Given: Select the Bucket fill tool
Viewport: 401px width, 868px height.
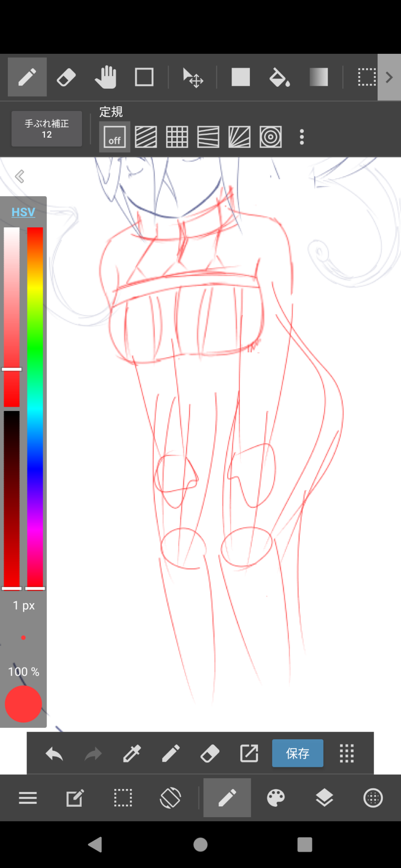Looking at the screenshot, I should coord(279,78).
